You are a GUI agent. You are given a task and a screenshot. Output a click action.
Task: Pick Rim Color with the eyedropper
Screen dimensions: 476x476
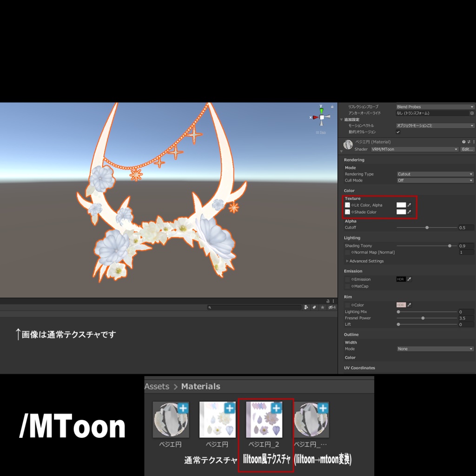point(409,305)
